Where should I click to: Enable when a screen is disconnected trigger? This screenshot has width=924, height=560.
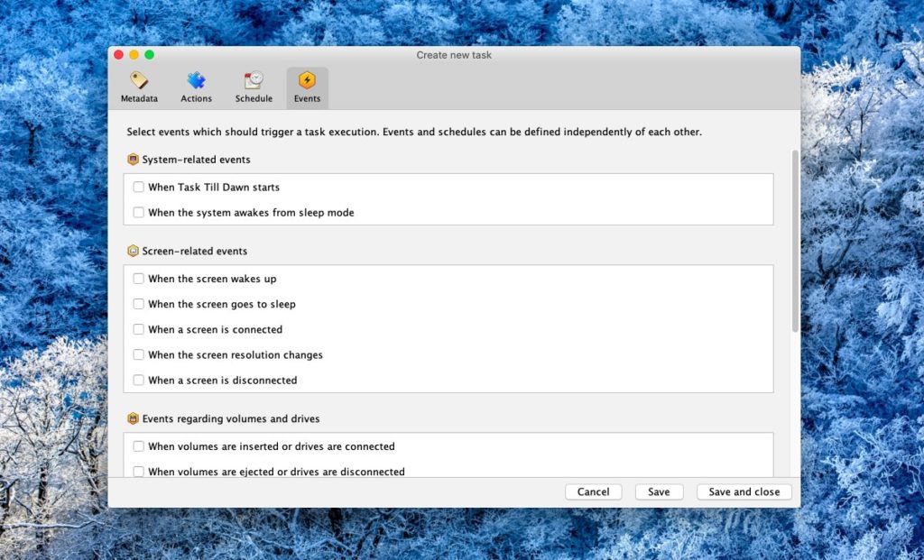pos(138,380)
